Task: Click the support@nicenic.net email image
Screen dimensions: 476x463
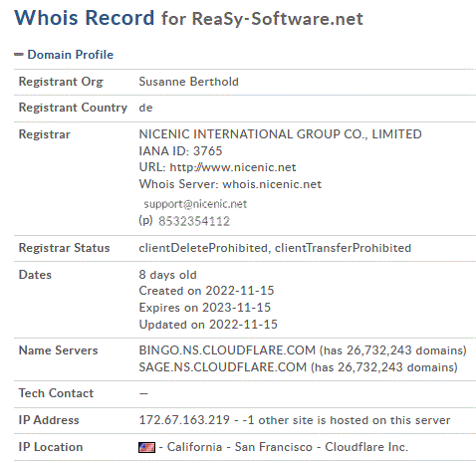Action: click(x=195, y=204)
